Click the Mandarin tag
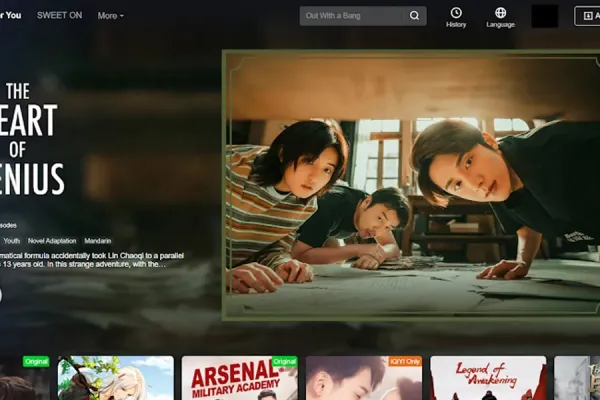This screenshot has height=400, width=600. 98,241
